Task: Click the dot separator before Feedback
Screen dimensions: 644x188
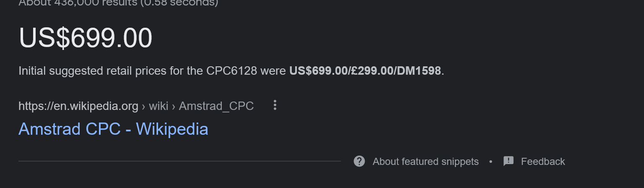Action: [x=491, y=162]
